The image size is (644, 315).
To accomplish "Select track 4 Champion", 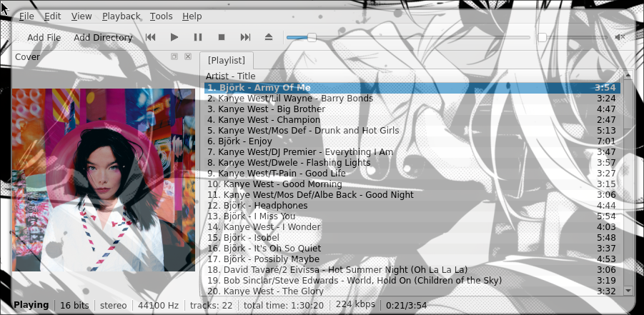I will (x=412, y=120).
